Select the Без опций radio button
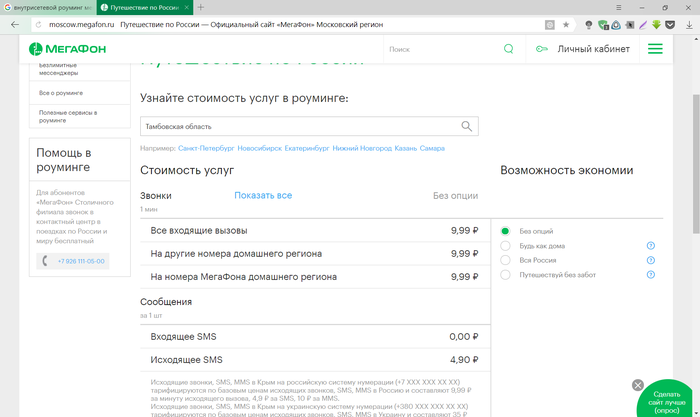700x417 pixels. click(x=506, y=232)
